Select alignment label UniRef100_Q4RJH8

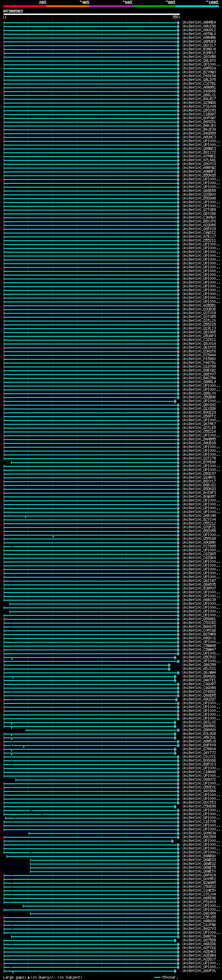coord(199,516)
